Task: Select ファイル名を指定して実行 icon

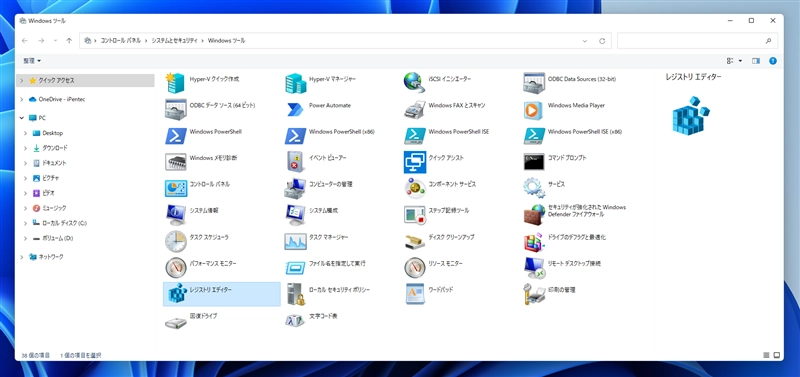Action: (x=295, y=267)
